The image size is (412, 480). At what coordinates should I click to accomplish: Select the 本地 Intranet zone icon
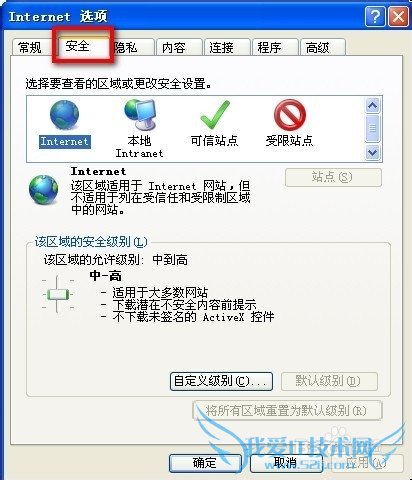(x=140, y=114)
